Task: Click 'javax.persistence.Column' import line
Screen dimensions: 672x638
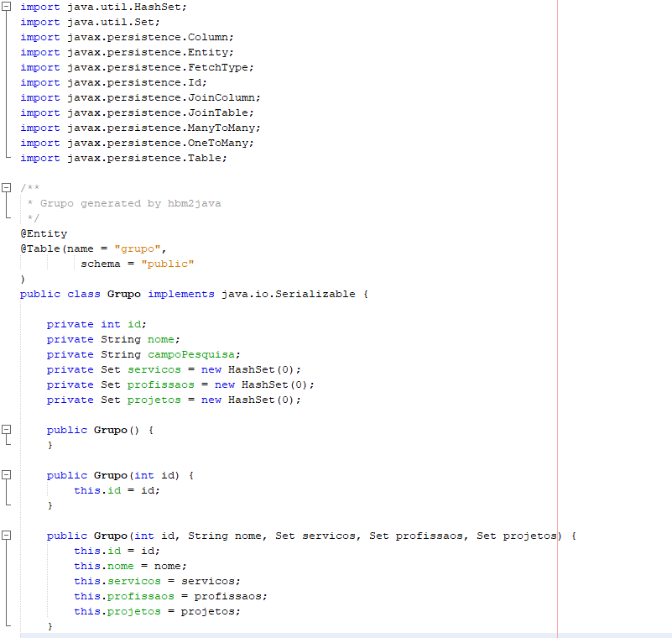Action: pos(127,37)
